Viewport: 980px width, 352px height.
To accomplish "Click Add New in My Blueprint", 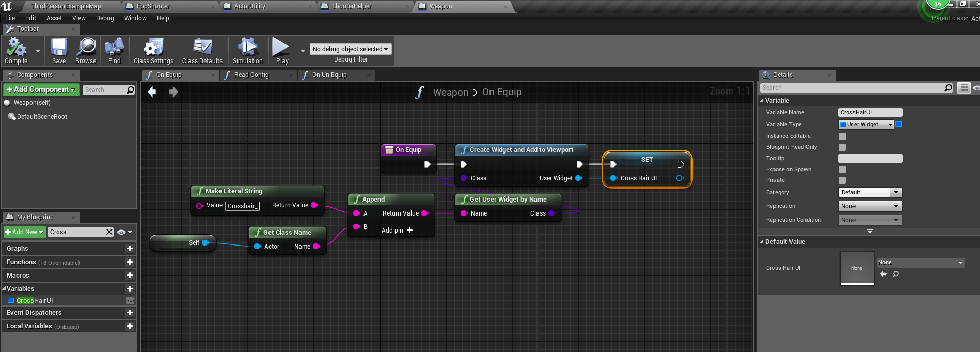I will tap(24, 232).
